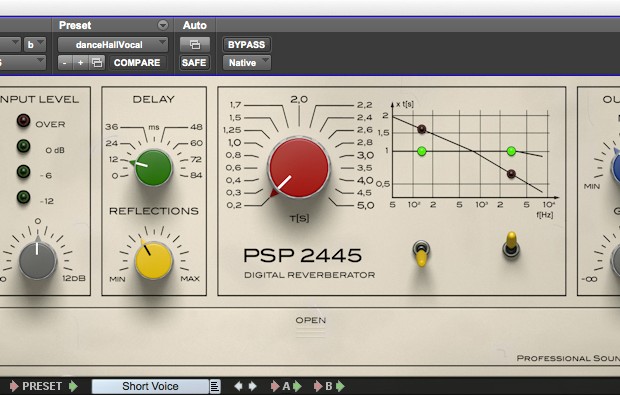This screenshot has width=620, height=395.
Task: Select the A setting slot
Action: [x=286, y=386]
